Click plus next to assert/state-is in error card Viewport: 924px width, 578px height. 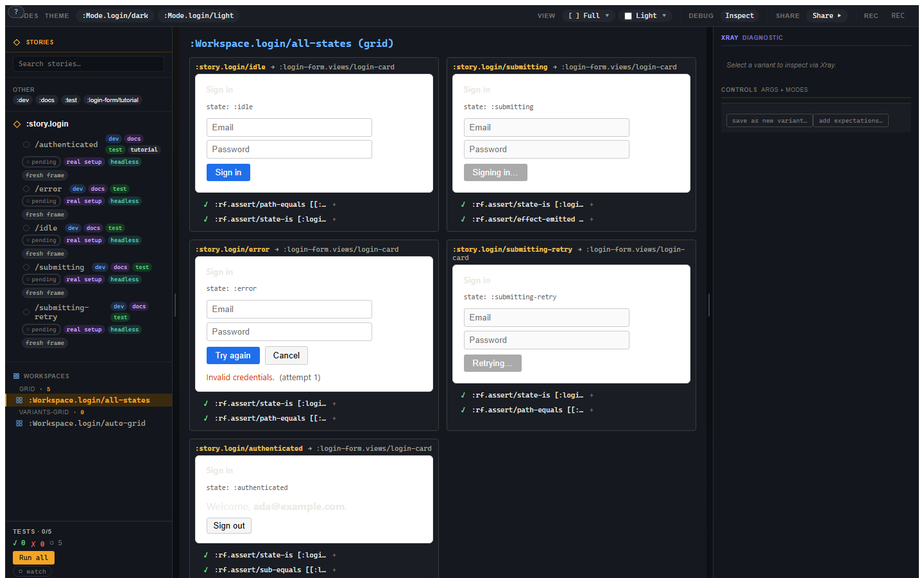(x=334, y=404)
